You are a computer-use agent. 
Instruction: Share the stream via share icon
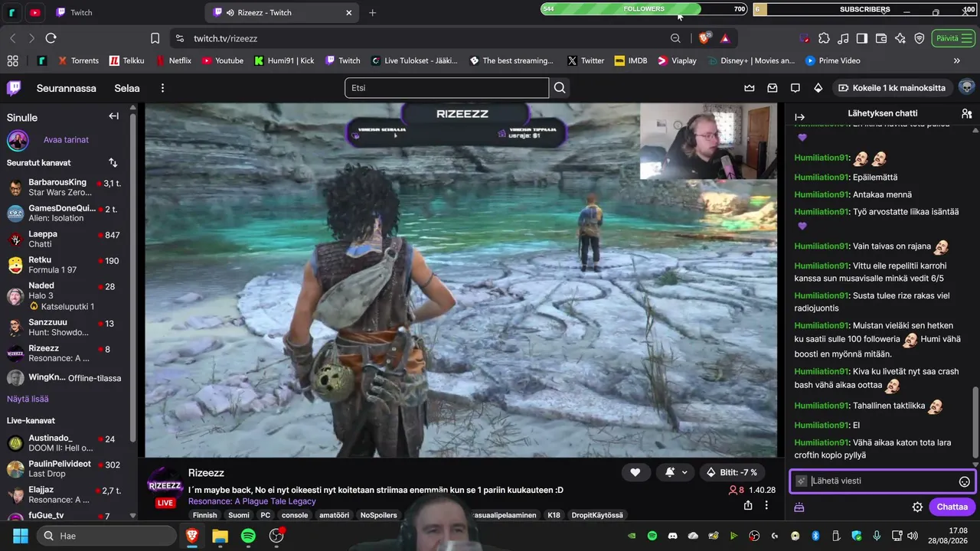pos(748,505)
